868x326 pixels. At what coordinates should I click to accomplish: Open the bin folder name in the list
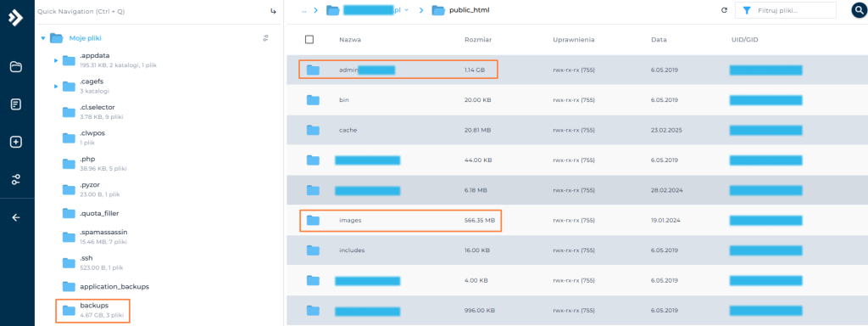coord(344,100)
